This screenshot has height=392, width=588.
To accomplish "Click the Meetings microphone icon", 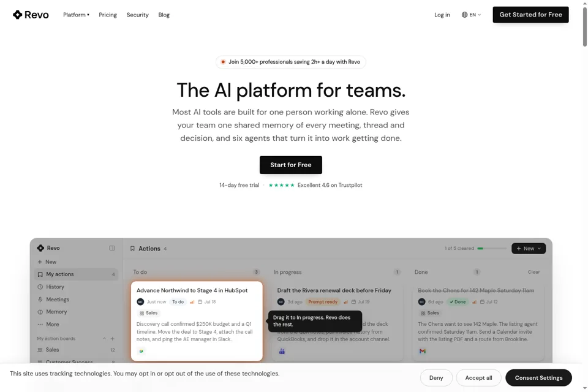I will click(40, 300).
